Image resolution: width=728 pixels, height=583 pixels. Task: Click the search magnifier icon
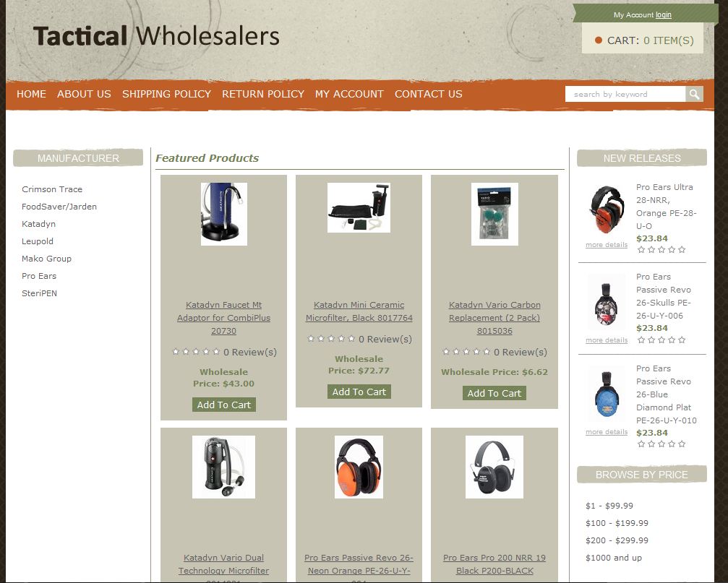point(694,94)
